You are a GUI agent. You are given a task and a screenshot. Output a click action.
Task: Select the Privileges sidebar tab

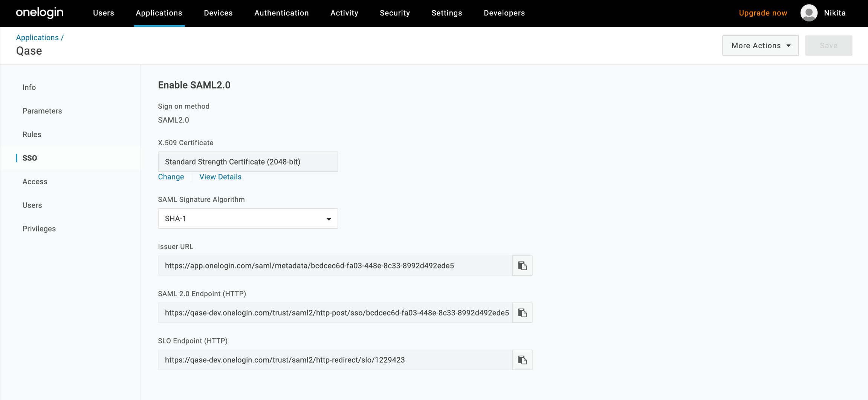[39, 229]
